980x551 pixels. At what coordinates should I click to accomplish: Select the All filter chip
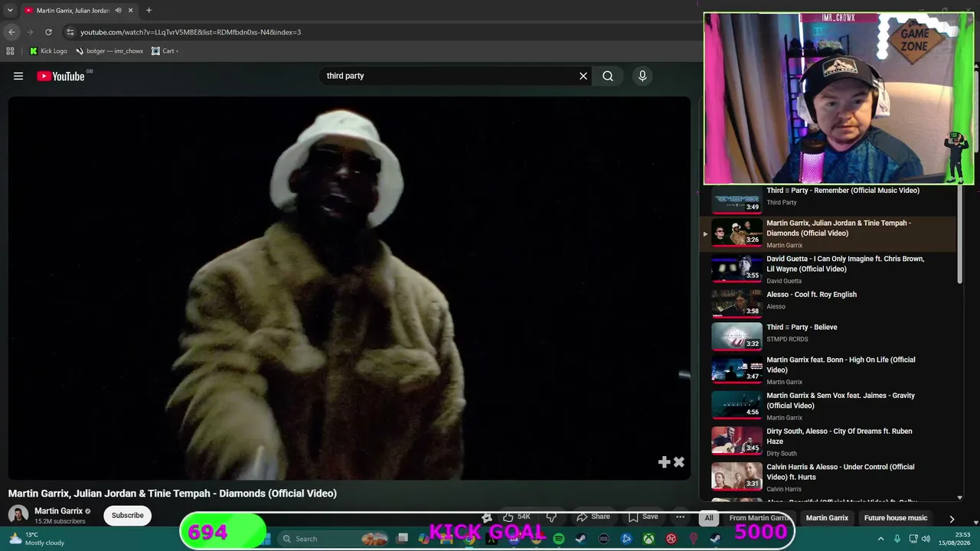(709, 518)
